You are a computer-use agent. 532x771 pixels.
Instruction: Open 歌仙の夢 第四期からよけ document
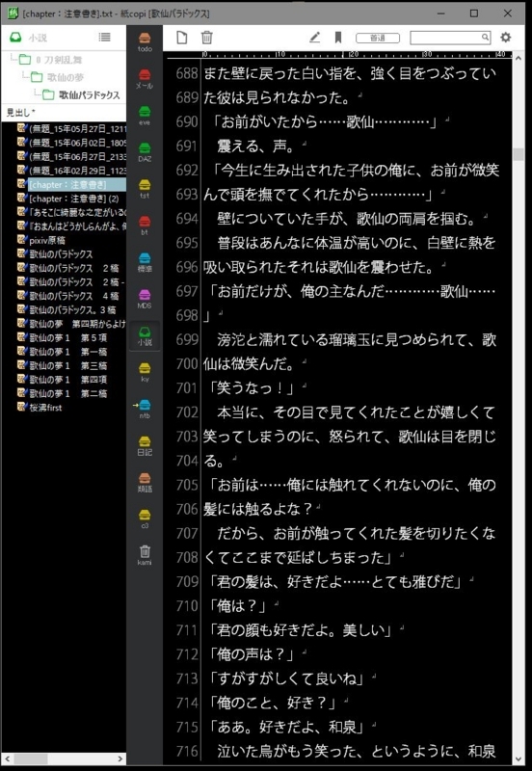[71, 324]
